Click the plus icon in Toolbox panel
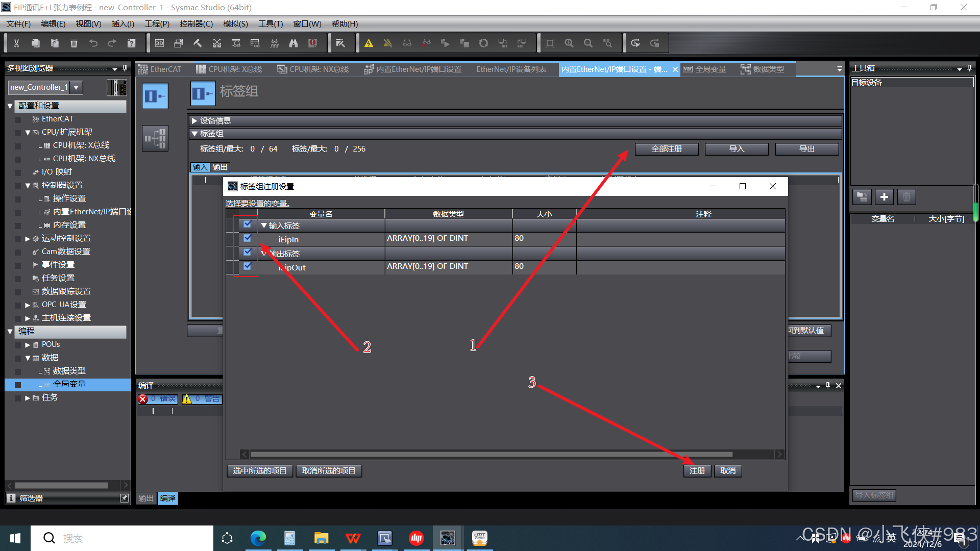This screenshot has height=551, width=980. (884, 197)
